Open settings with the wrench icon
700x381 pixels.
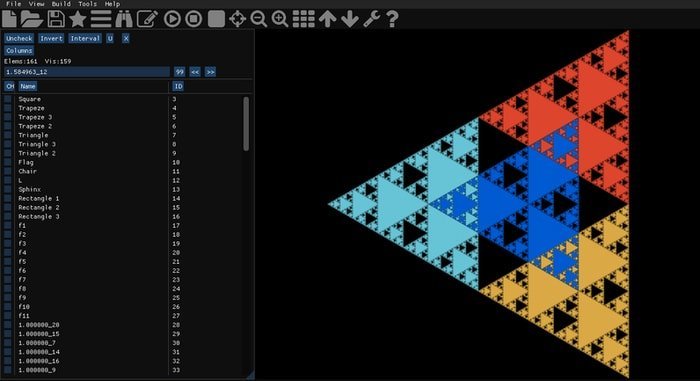point(371,19)
